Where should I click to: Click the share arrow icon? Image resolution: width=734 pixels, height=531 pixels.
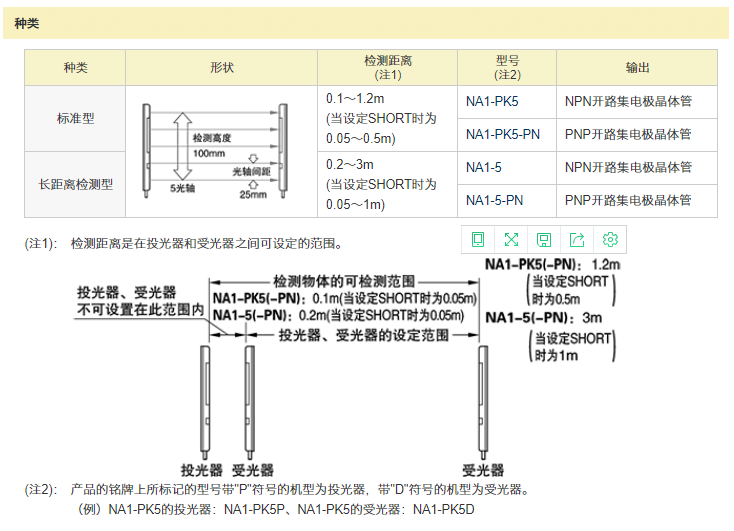pos(577,240)
